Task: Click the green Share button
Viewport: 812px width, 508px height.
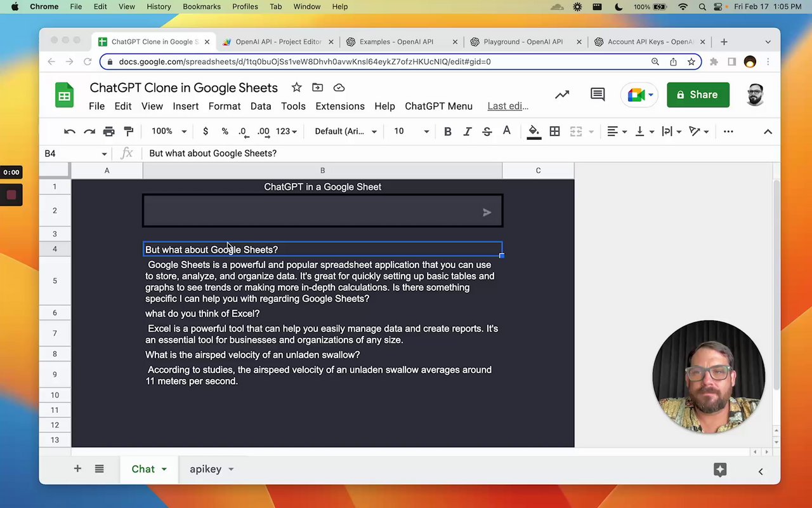Action: [698, 95]
